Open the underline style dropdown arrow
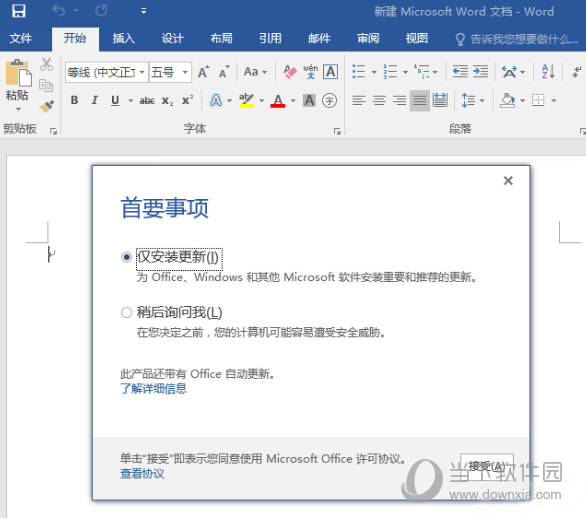The image size is (586, 524). pos(130,101)
